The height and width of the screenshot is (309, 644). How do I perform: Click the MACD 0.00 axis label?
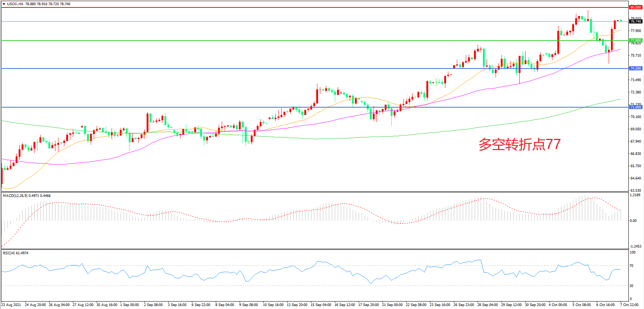633,221
